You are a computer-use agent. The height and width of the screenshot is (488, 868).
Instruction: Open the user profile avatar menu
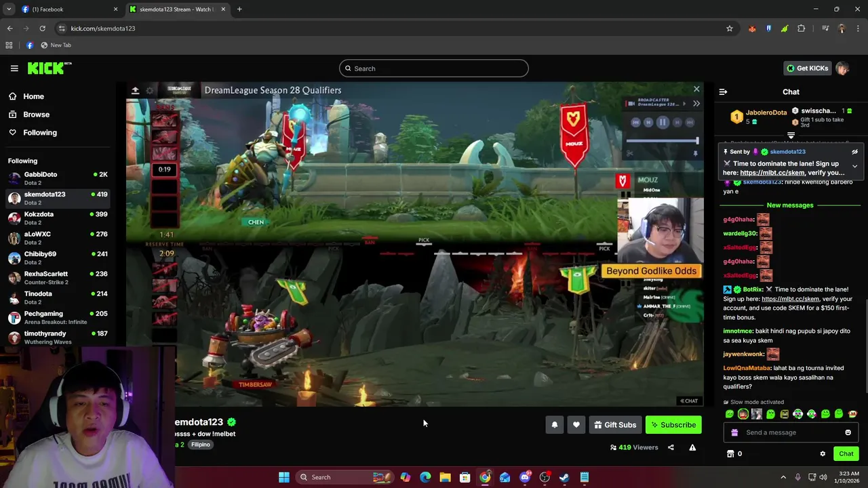point(842,68)
